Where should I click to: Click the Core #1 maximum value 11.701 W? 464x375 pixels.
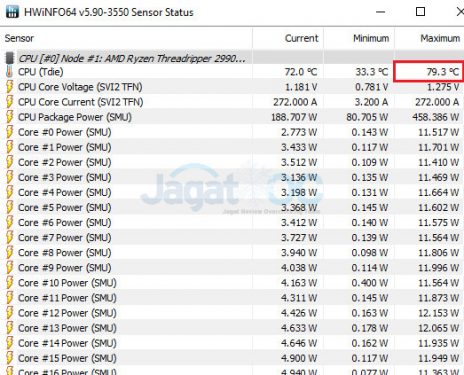click(439, 148)
